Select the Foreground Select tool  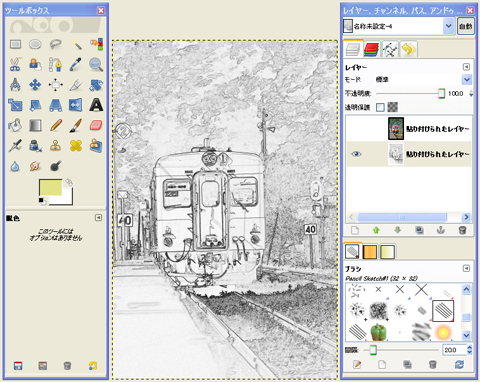35,65
